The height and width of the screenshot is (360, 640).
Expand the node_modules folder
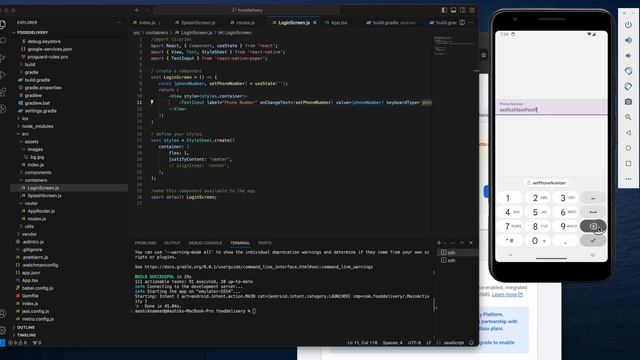tap(38, 126)
